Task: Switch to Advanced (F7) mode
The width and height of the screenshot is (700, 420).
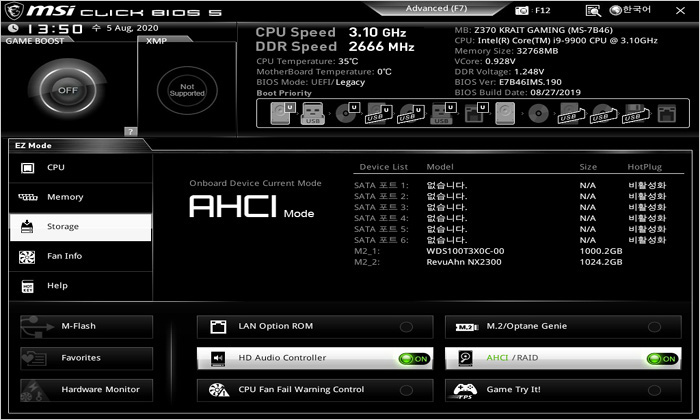Action: click(x=436, y=8)
